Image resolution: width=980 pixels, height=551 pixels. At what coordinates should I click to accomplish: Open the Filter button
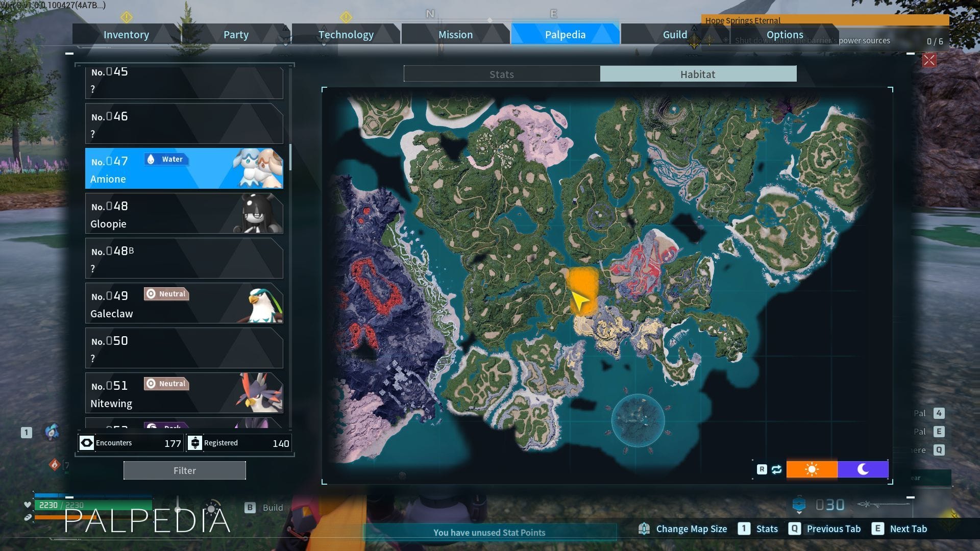click(184, 470)
